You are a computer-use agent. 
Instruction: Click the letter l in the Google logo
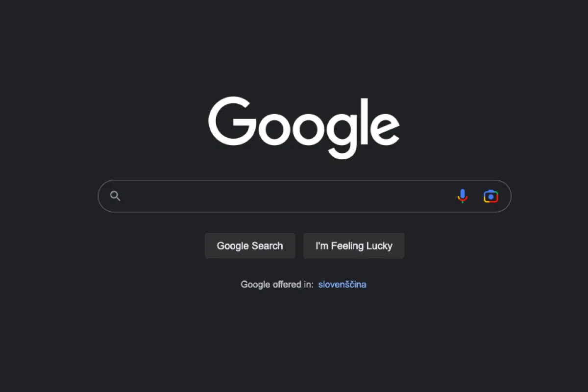pyautogui.click(x=364, y=121)
